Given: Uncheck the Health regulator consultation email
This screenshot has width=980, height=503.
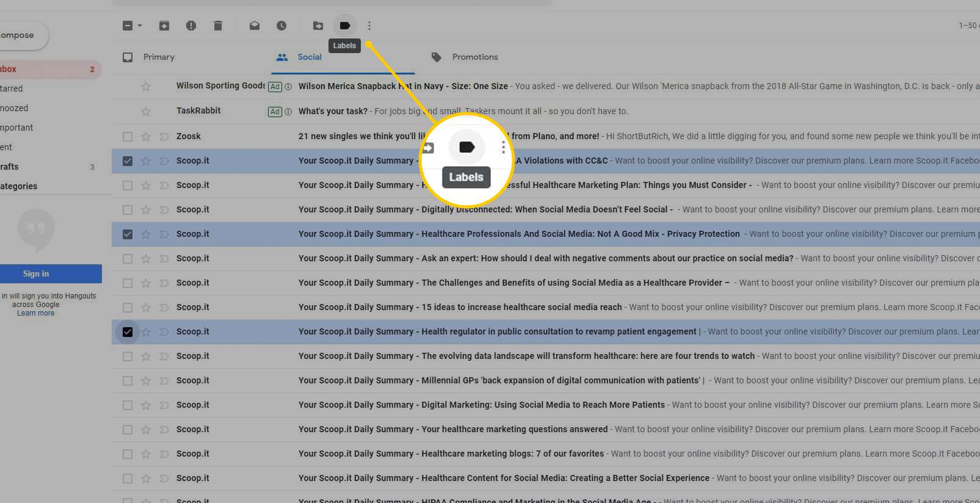Looking at the screenshot, I should click(128, 332).
